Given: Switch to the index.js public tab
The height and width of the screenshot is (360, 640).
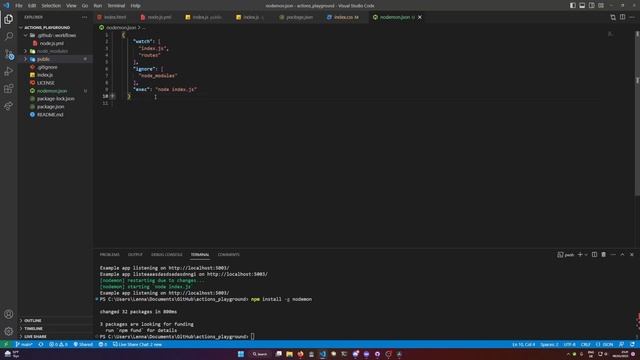Looking at the screenshot, I should 204,17.
